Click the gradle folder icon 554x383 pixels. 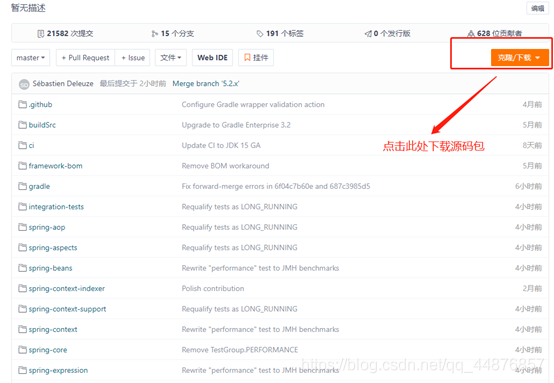coord(23,186)
